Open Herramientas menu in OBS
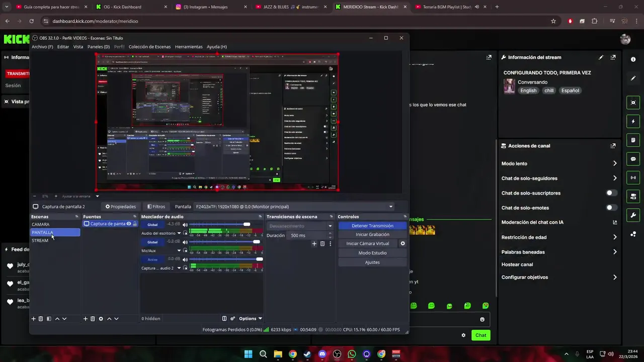Screen dimensions: 644x362 click(x=189, y=47)
